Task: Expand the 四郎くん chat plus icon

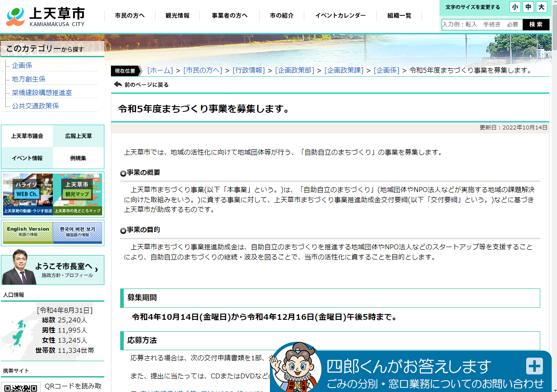Action: (x=534, y=366)
